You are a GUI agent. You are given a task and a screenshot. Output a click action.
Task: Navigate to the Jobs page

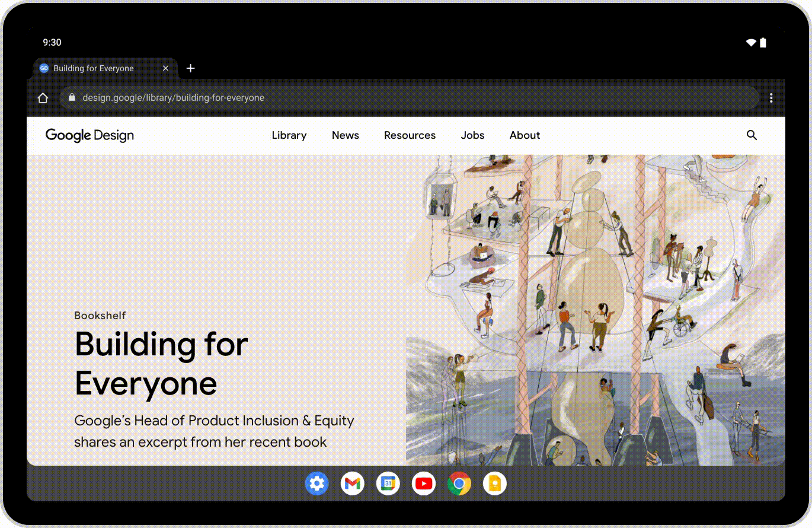pos(473,135)
